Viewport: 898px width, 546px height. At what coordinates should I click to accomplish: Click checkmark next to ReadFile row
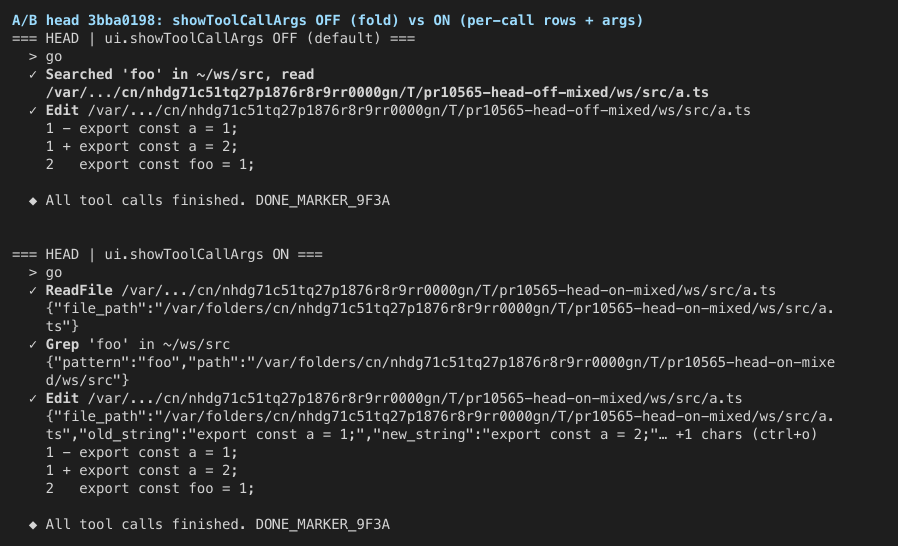33,290
